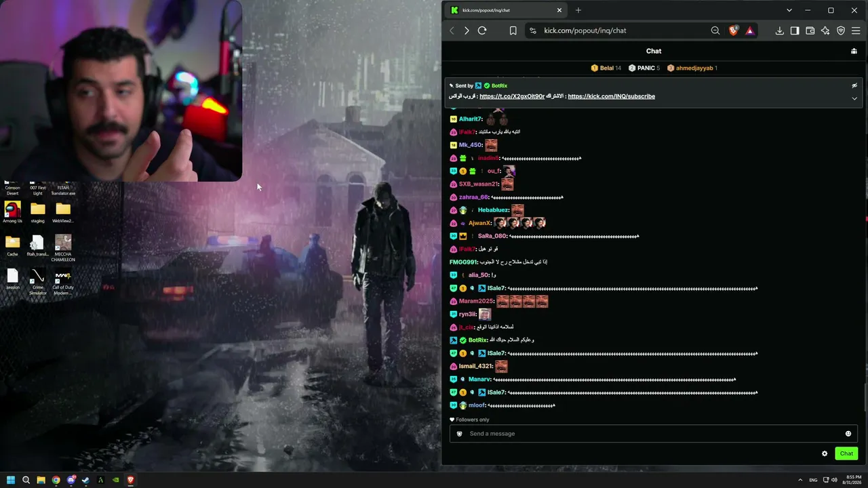Go back in Brave browser

coord(452,30)
